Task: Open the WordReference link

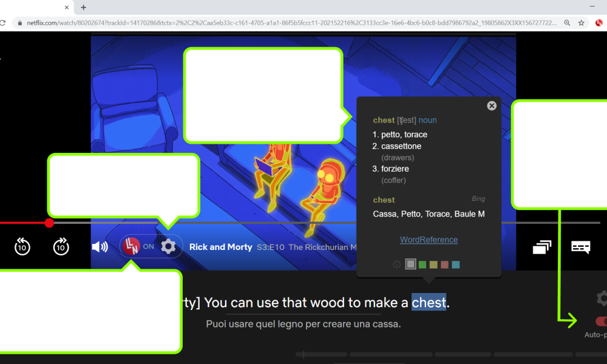Action: click(x=429, y=240)
